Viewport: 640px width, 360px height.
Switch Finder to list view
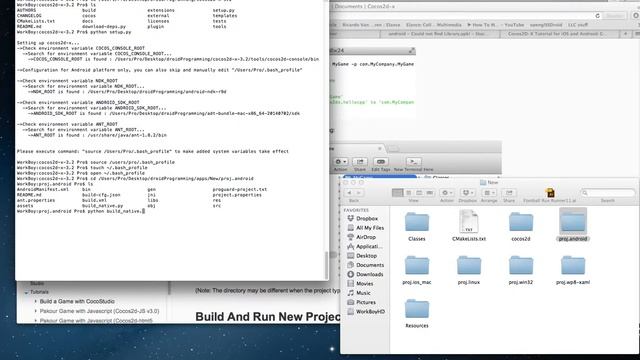tap(408, 193)
